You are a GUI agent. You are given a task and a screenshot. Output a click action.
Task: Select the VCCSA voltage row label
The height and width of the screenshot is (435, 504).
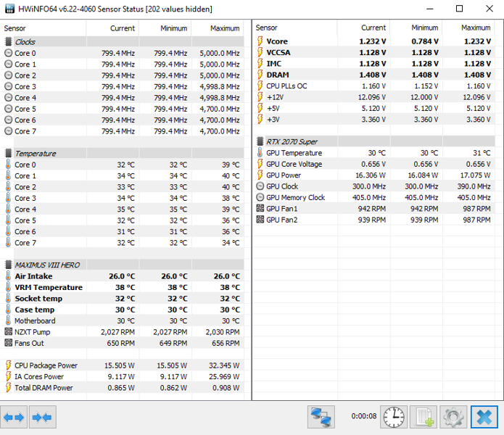tap(278, 52)
